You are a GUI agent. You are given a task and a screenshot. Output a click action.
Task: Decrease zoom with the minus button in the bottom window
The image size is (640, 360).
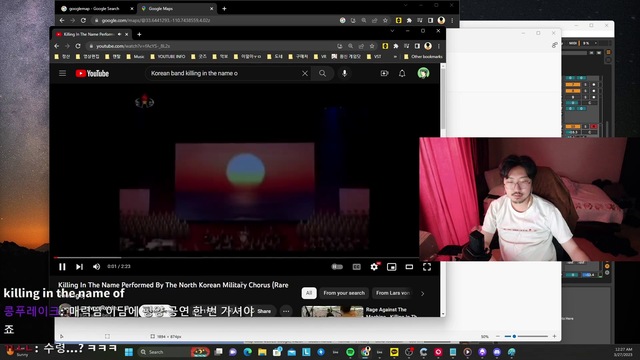tap(498, 336)
